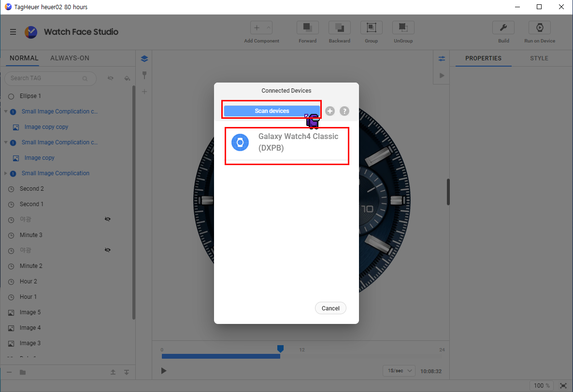Click the Forward layer icon
The width and height of the screenshot is (573, 392).
pos(307,28)
